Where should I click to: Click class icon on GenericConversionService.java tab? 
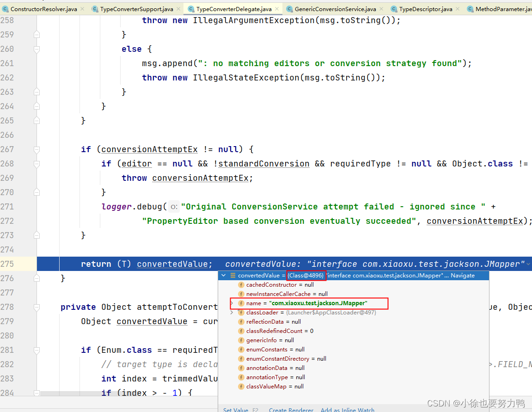[x=289, y=9]
